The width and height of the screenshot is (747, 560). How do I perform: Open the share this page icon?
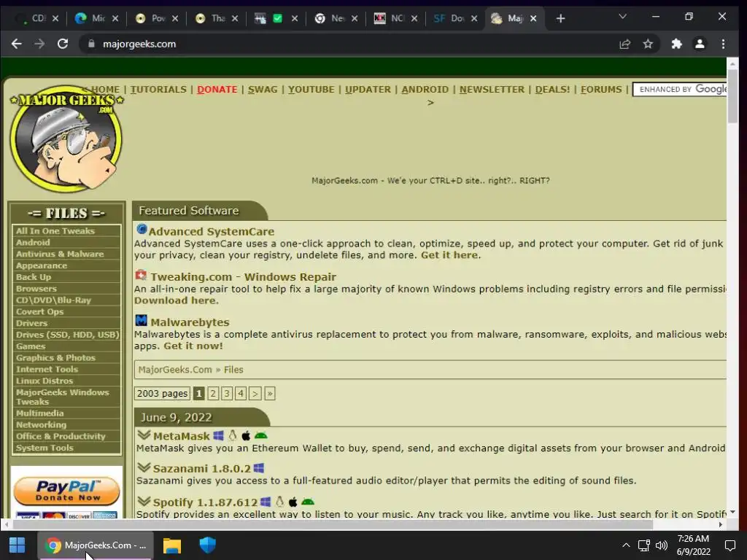point(624,44)
